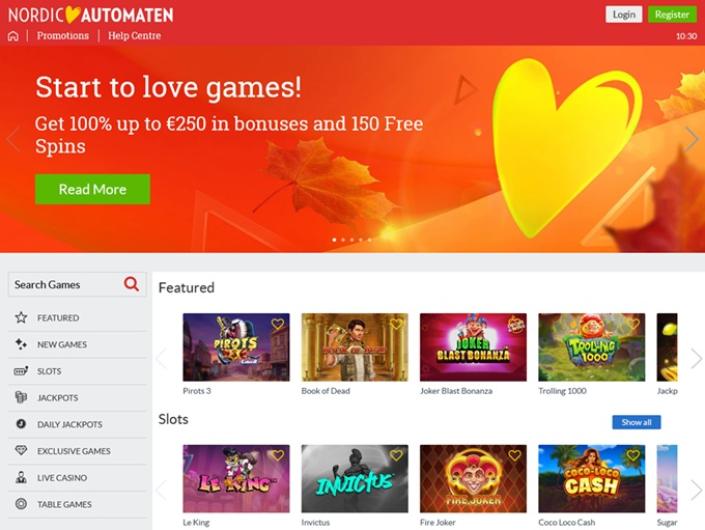Open Live Casino dealer icon

[21, 477]
